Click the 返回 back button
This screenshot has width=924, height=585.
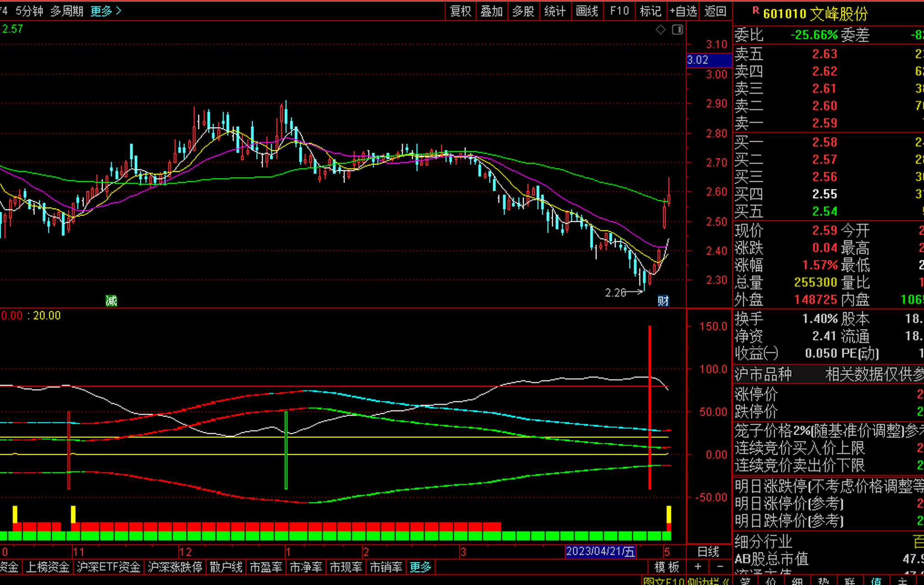715,11
